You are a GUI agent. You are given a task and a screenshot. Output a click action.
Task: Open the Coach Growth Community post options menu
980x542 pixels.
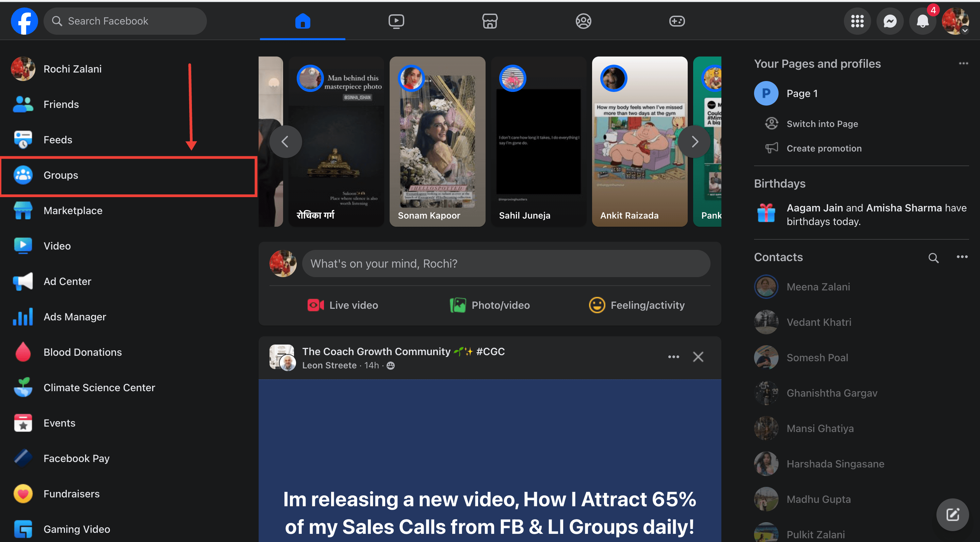[x=673, y=357]
